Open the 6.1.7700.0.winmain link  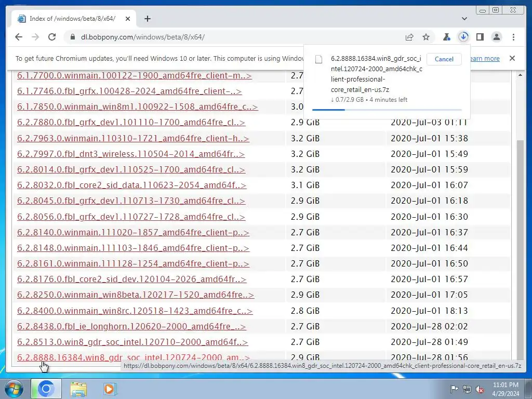point(135,76)
